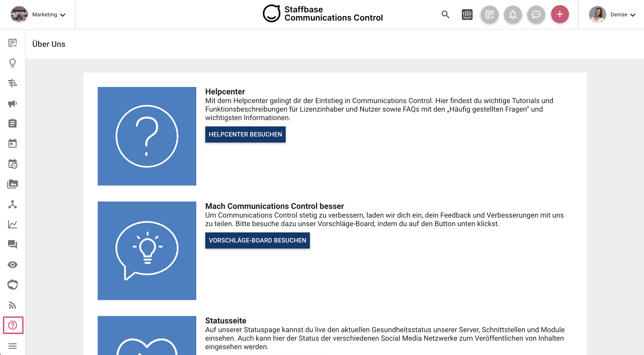Image resolution: width=644 pixels, height=355 pixels.
Task: Click the question mark help sidebar icon
Action: 13,325
